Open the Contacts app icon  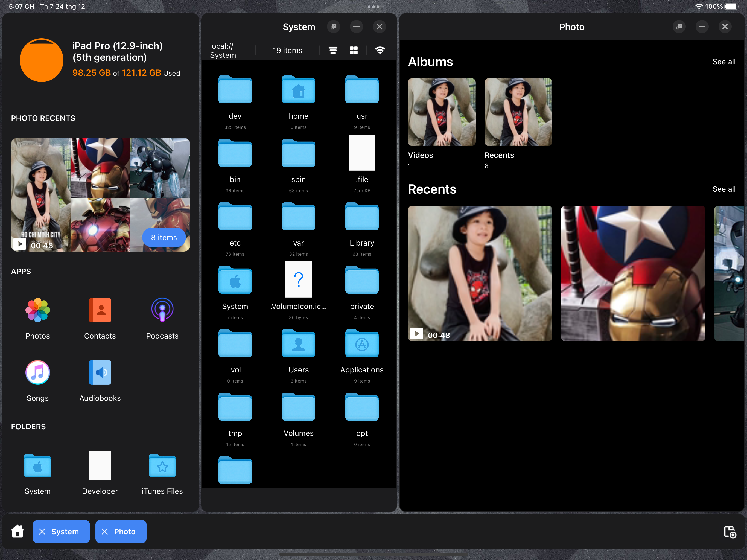[x=100, y=310]
